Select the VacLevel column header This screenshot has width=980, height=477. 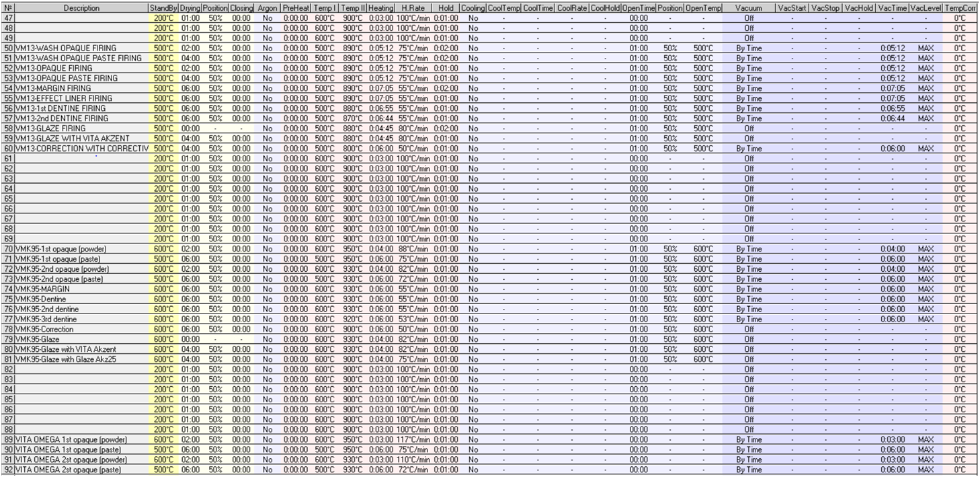click(x=926, y=8)
